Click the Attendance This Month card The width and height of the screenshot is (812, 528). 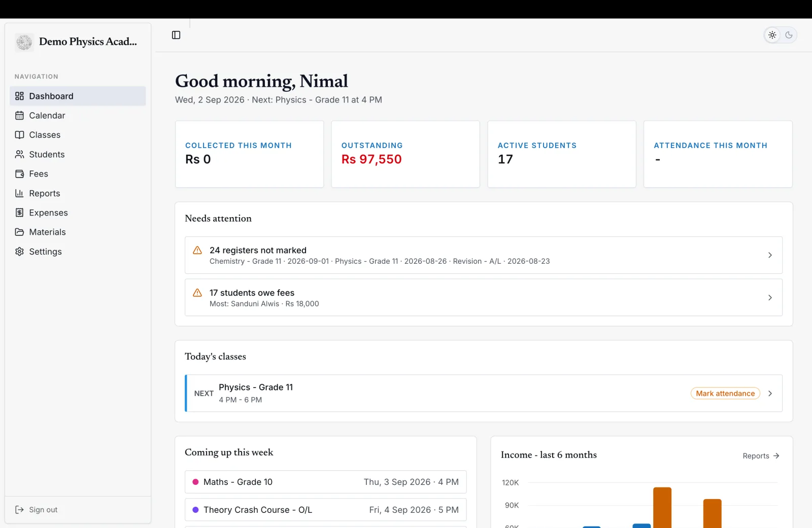718,154
